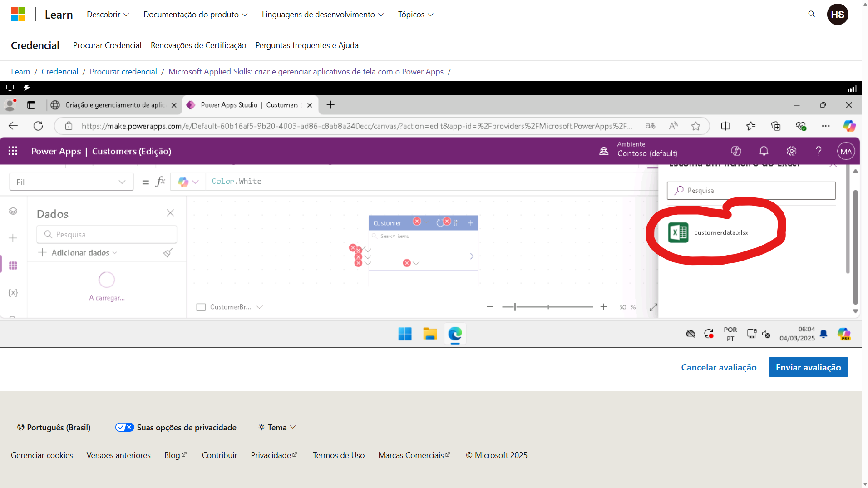Select Português (Brasil) language link
Viewport: 868px width, 488px height.
coord(54,427)
